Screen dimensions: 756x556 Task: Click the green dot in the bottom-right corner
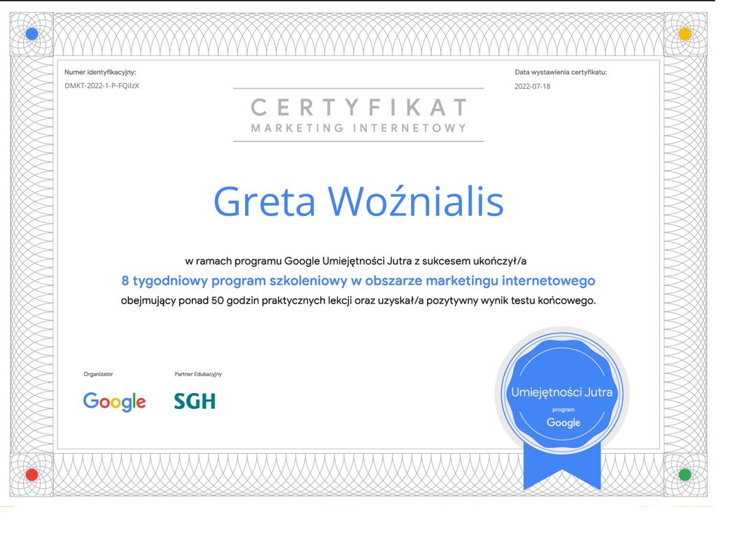[x=685, y=474]
